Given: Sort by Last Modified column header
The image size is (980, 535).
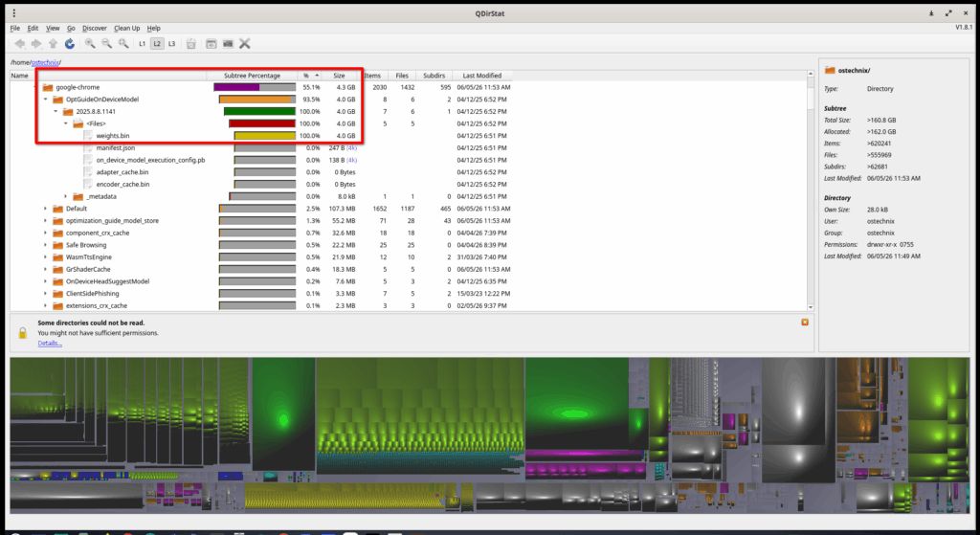Looking at the screenshot, I should point(482,76).
